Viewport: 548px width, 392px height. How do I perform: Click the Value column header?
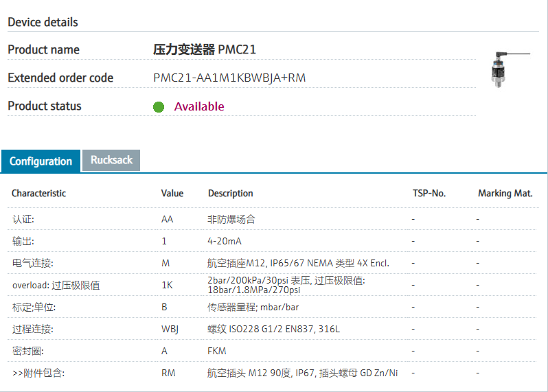[172, 194]
